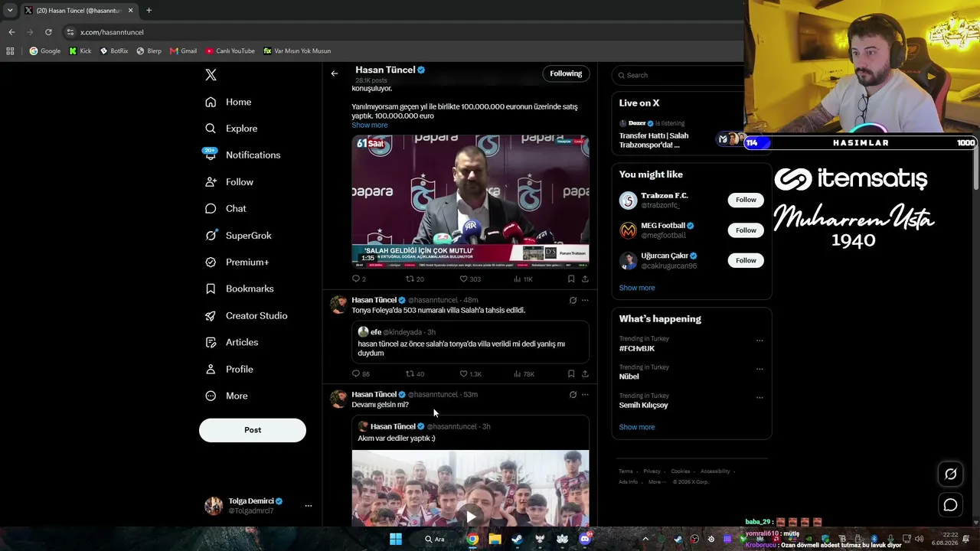
Task: Open more options on the Devamı gelsin mi tweet
Action: 585,395
